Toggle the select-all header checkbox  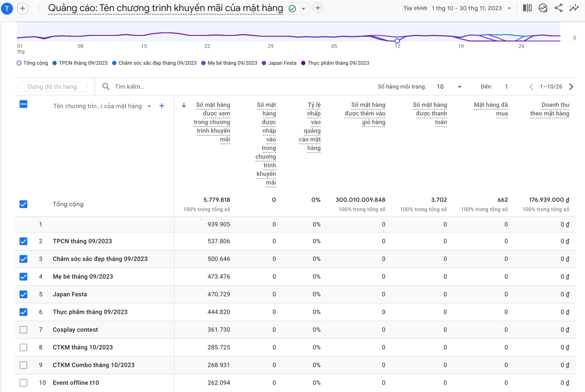[23, 104]
